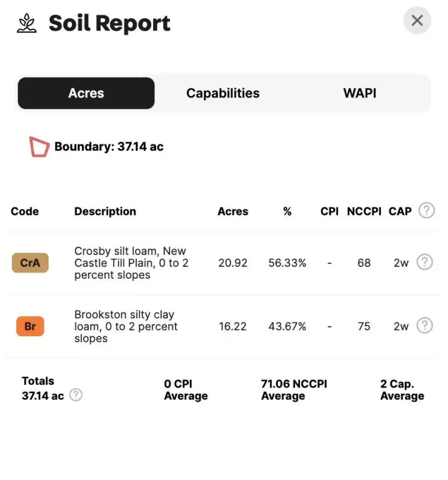Click the Description column header
The height and width of the screenshot is (480, 448).
tap(105, 211)
